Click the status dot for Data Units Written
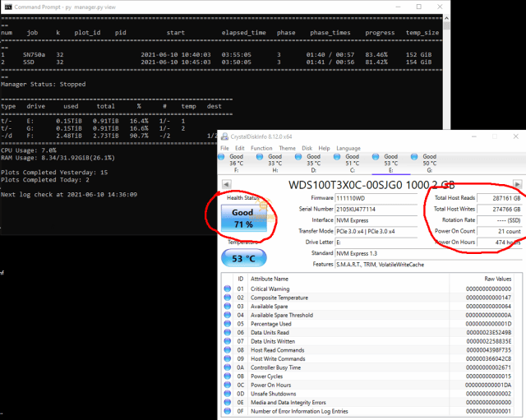 click(x=228, y=341)
